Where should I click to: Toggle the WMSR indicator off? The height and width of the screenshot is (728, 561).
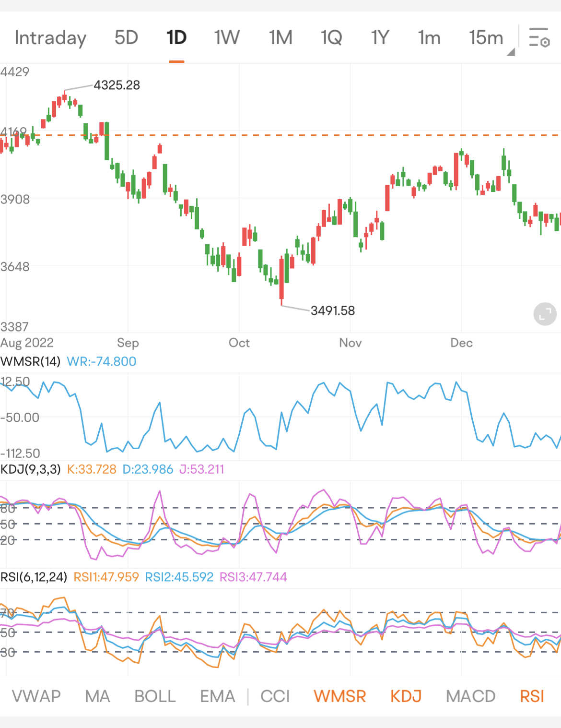tap(339, 696)
